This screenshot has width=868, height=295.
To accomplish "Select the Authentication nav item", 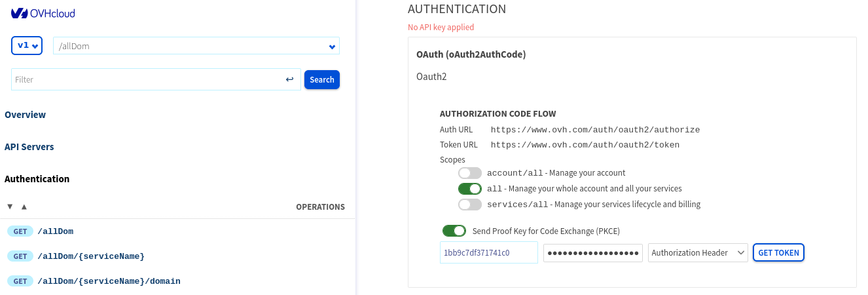I will (37, 179).
